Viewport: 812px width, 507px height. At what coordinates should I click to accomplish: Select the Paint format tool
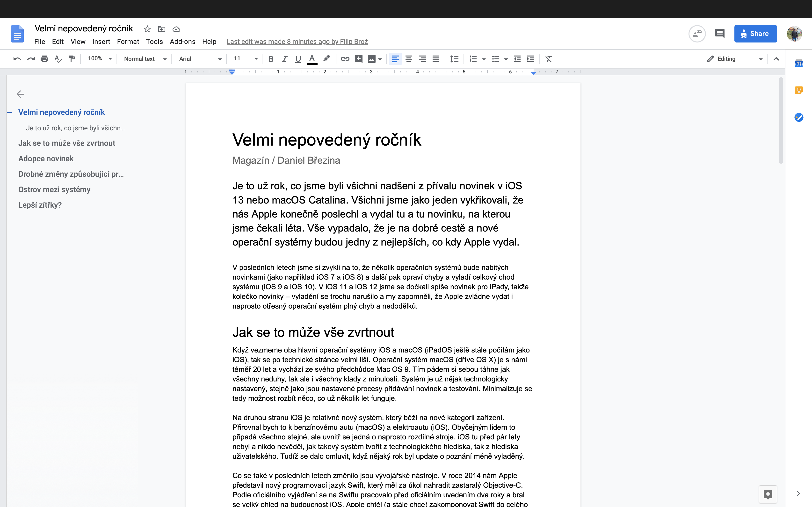(72, 59)
